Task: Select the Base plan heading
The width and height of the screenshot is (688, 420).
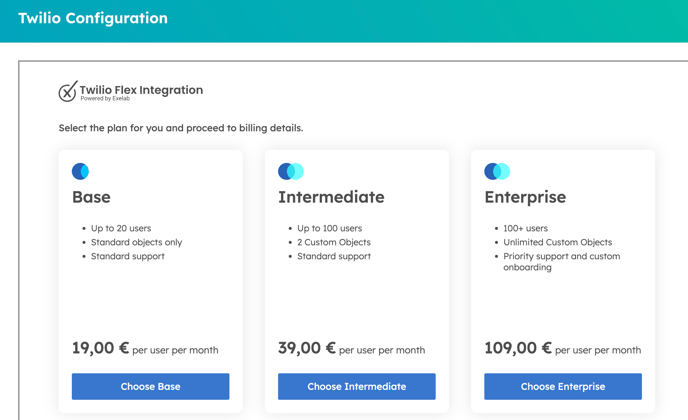Action: [91, 197]
